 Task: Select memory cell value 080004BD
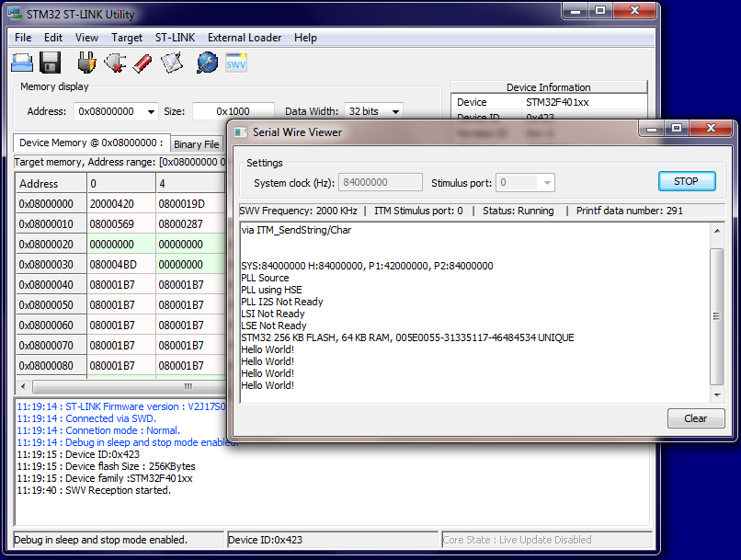121,265
